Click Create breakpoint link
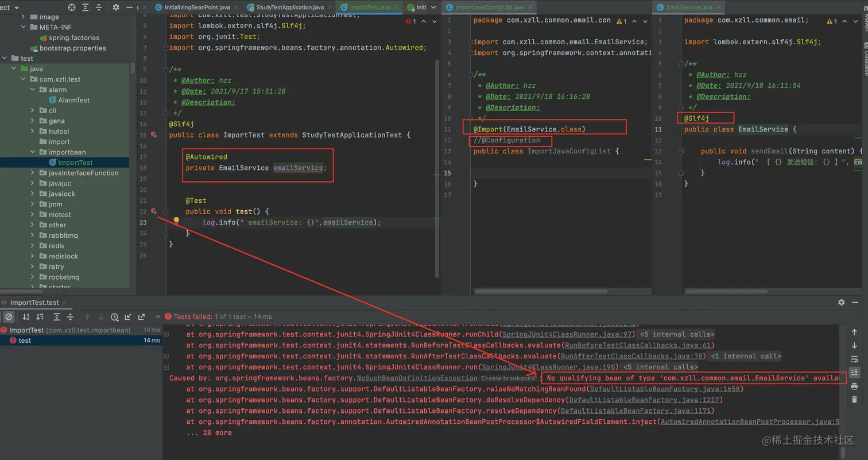Screen dimensions: 868x460 (x=507, y=378)
